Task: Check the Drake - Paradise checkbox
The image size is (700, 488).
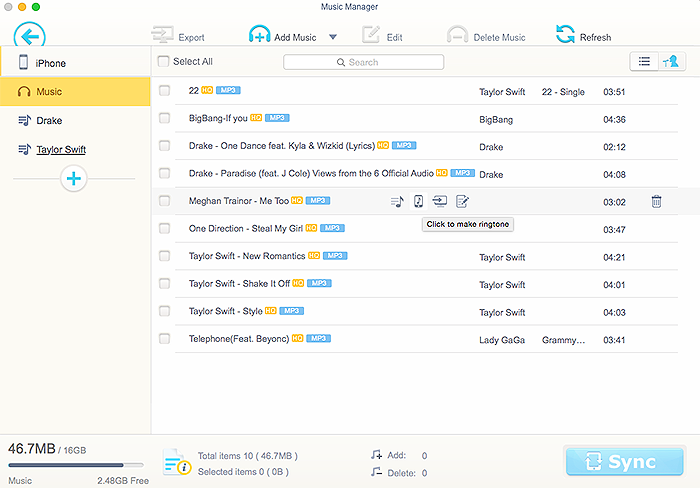Action: point(164,173)
